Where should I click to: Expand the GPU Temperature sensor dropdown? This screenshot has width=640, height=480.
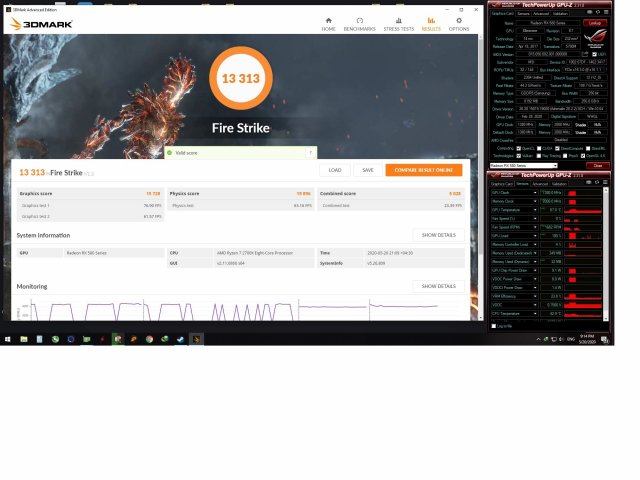(535, 209)
